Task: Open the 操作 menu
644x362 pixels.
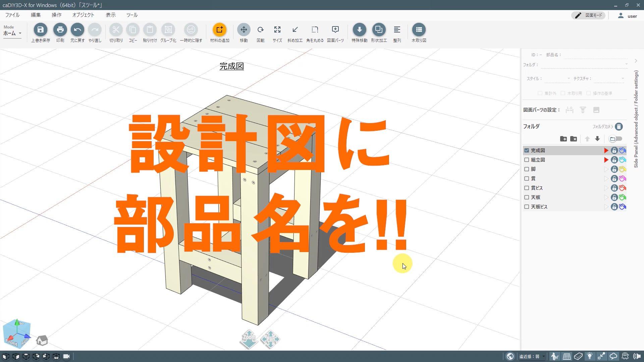Action: point(57,15)
